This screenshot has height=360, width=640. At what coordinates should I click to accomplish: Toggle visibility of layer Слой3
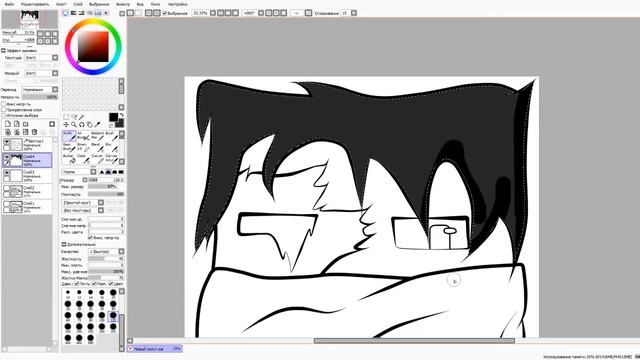[6, 173]
